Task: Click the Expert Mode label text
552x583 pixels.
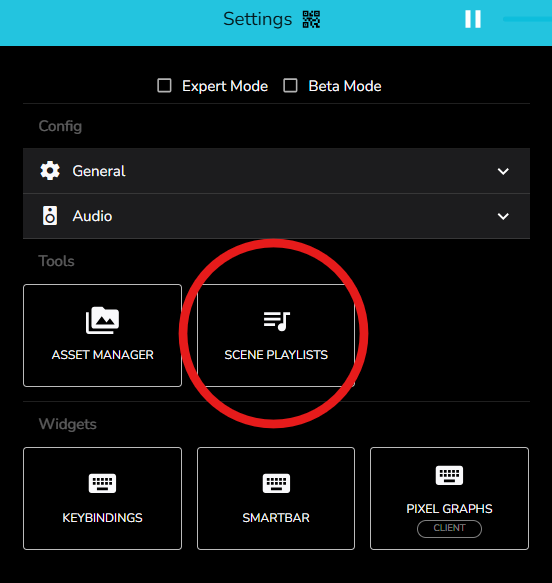Action: 225,86
